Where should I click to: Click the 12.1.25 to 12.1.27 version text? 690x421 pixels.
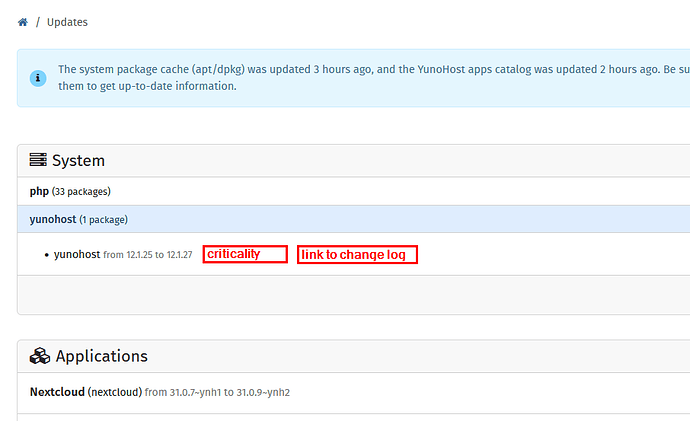(148, 255)
